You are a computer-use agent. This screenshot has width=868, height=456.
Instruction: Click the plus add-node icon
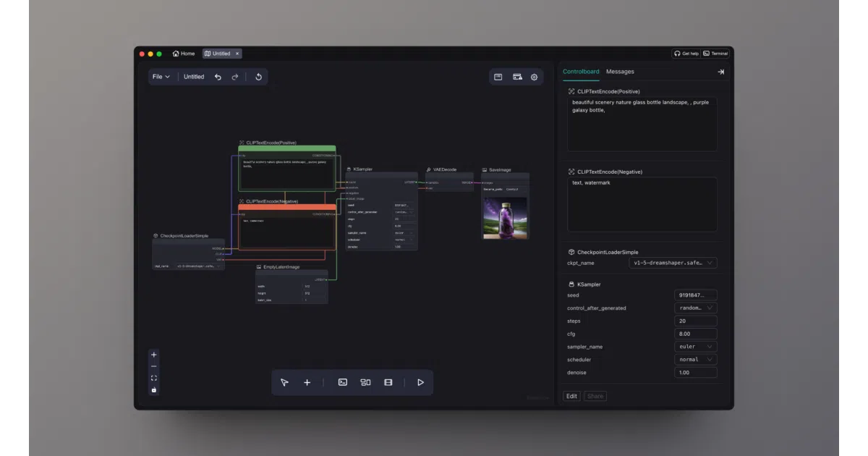point(307,382)
